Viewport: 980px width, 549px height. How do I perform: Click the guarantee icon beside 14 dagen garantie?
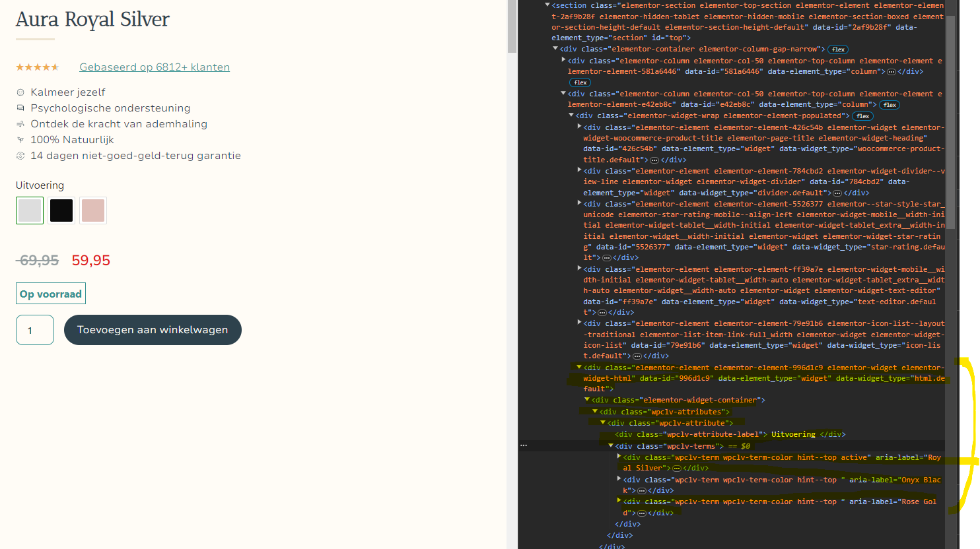point(20,156)
